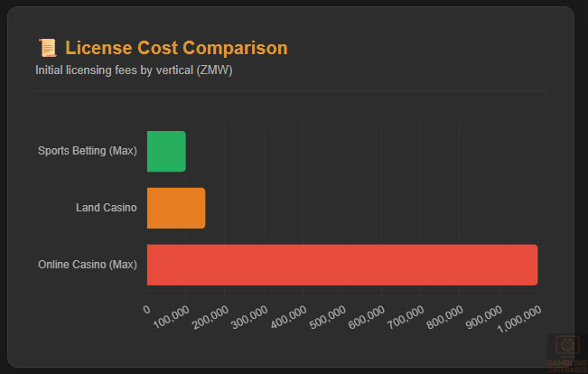Select the Land Casino axis label
Viewport: 588px width, 374px height.
[x=107, y=208]
